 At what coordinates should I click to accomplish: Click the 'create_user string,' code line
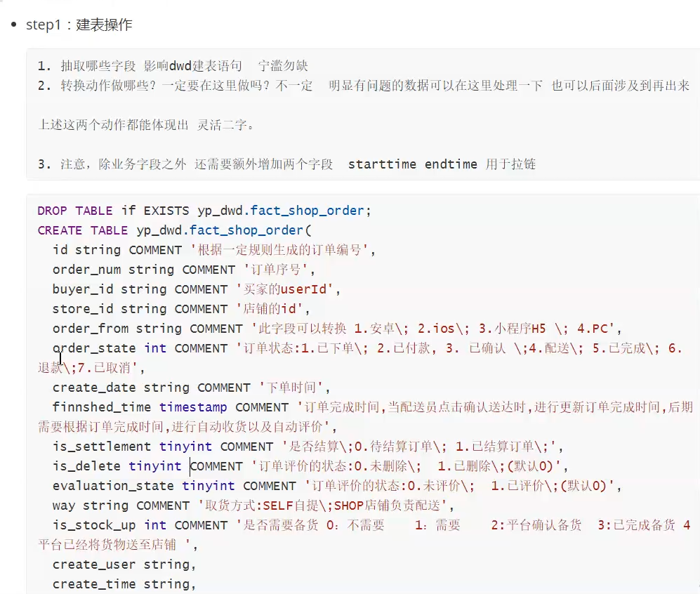[x=124, y=564]
